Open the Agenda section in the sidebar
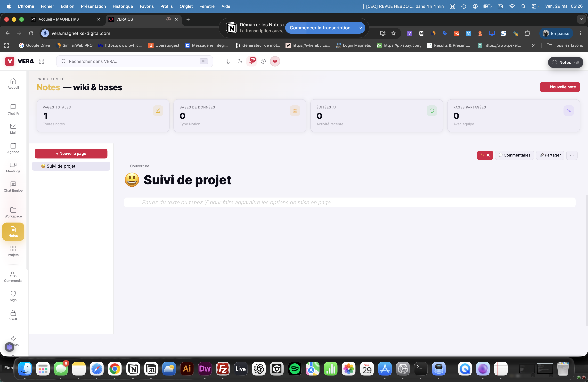This screenshot has height=382, width=588. pos(13,148)
